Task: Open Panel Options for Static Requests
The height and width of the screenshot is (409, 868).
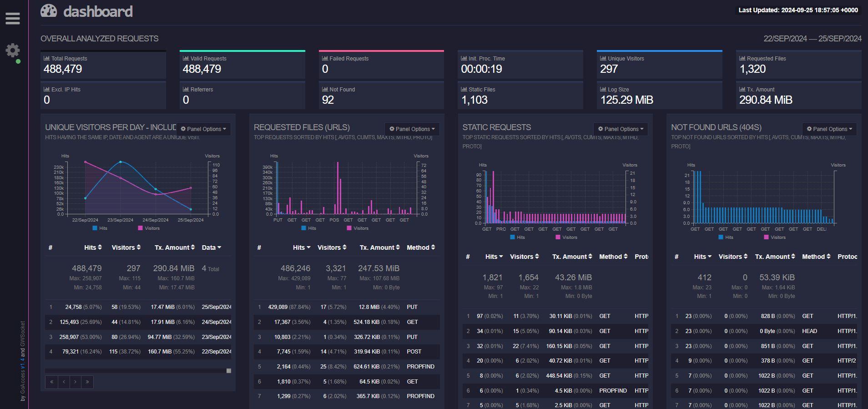Action: 621,129
